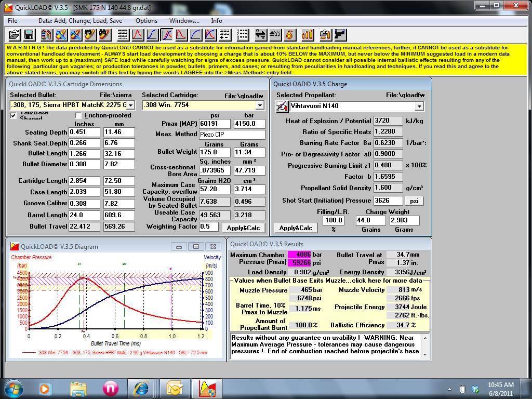This screenshot has width=532, height=399.
Task: Click the folder with cartridge toolbar icon
Action: [325, 35]
